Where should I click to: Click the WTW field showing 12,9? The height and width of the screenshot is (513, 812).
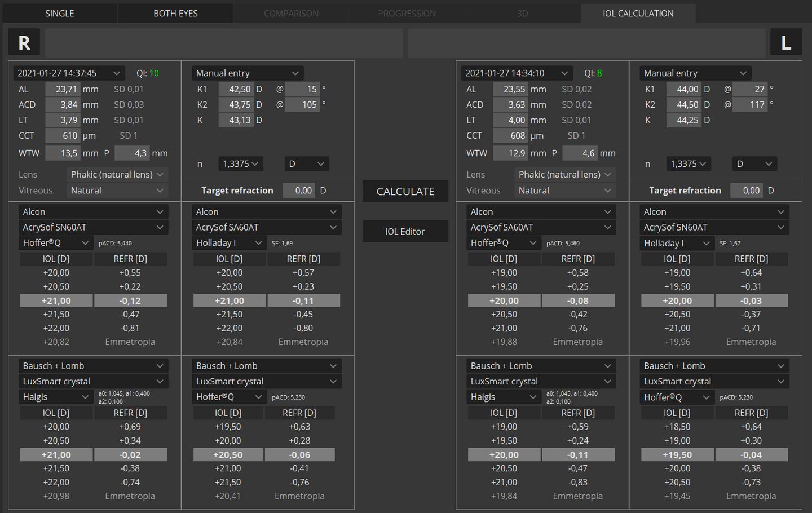(x=511, y=153)
